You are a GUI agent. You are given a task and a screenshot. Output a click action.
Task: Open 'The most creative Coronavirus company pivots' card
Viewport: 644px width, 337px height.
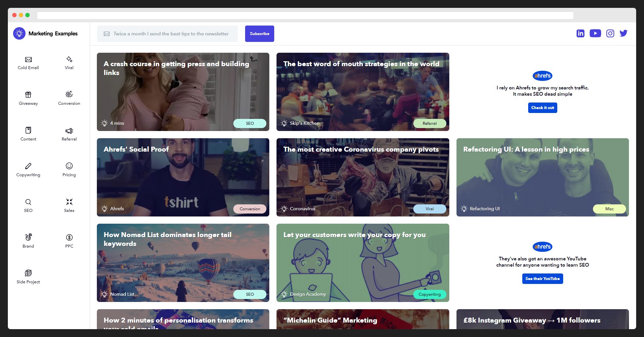(363, 177)
